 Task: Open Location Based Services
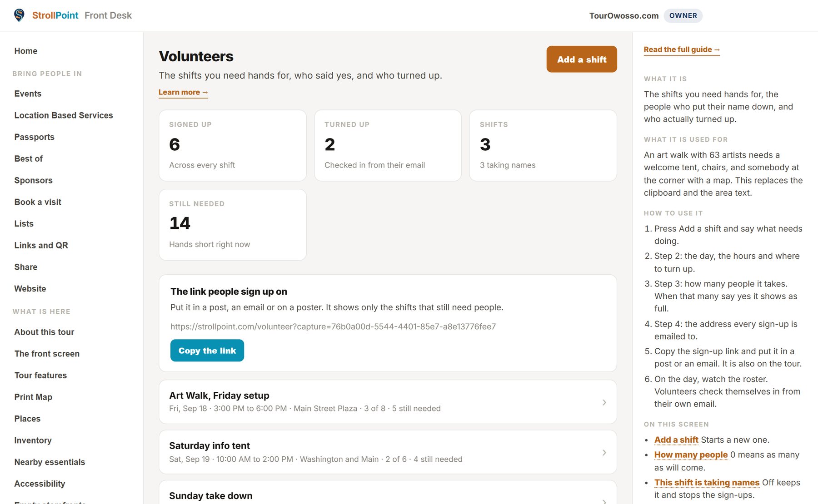pos(64,115)
